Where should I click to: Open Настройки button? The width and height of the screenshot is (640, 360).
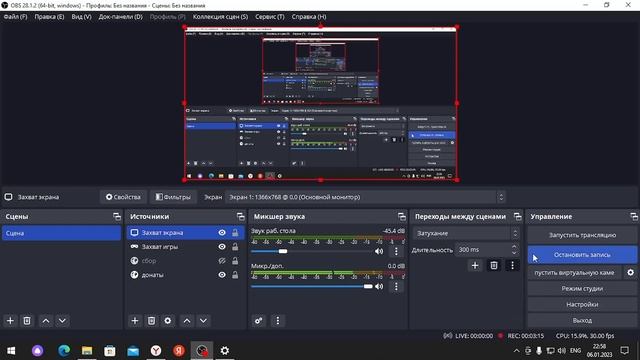[x=582, y=304]
